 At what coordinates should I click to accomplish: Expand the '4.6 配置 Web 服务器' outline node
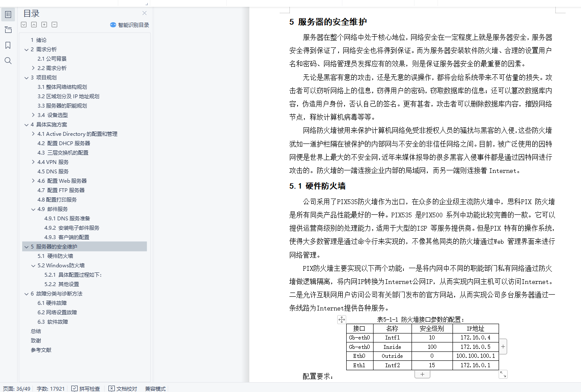coord(33,181)
